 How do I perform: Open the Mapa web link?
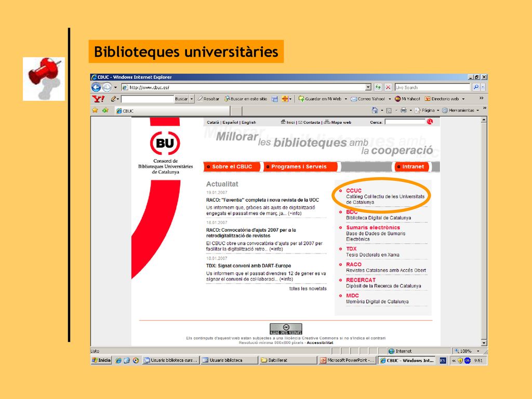(x=338, y=122)
